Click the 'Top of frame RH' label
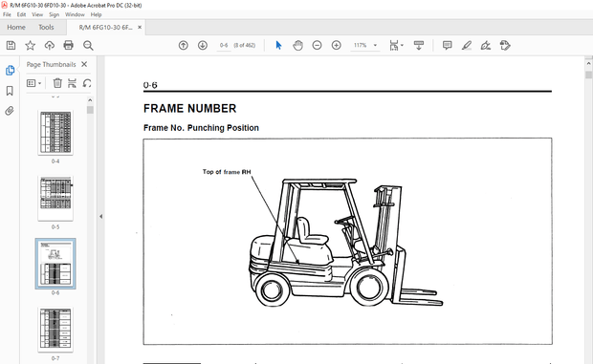This screenshot has height=364, width=593. coord(227,172)
